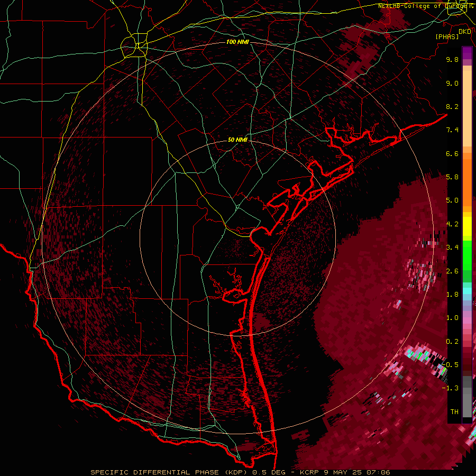Click the "0.5 DEG" elevation text
The image size is (476, 476).
pyautogui.click(x=269, y=472)
